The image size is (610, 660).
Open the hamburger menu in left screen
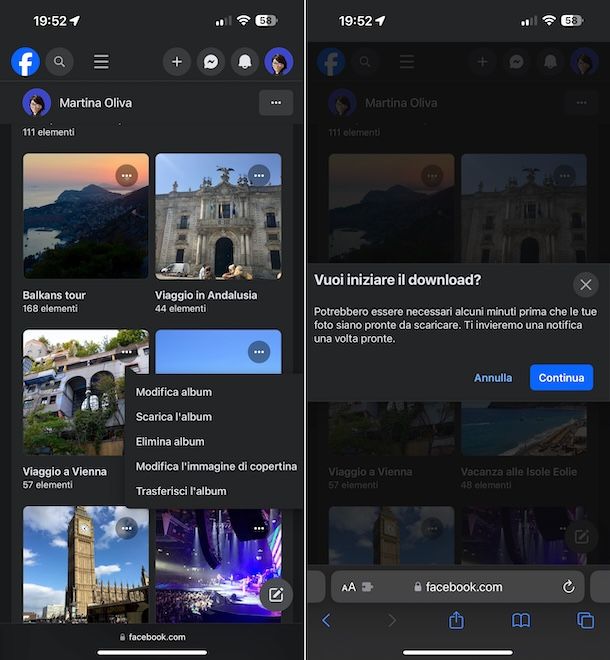coord(101,62)
